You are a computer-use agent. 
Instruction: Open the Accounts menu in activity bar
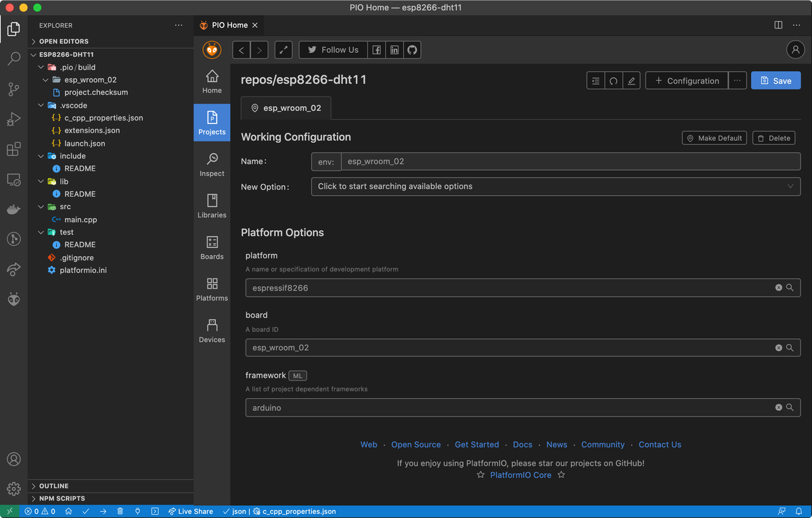[14, 459]
